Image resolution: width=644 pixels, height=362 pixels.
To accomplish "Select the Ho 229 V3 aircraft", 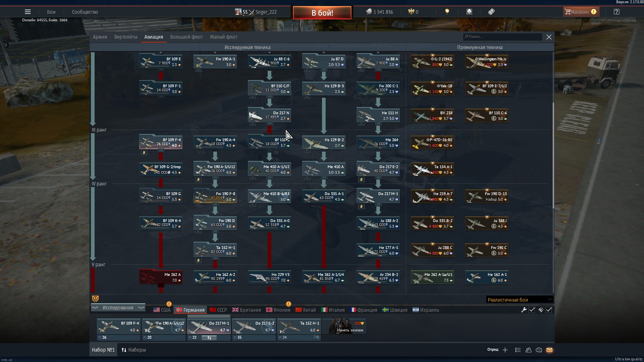I will (269, 277).
